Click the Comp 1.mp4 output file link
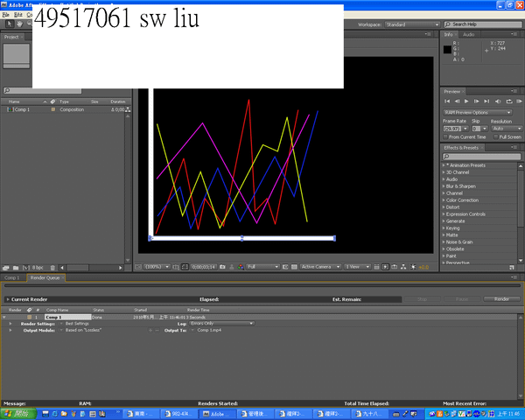This screenshot has width=525, height=420. click(x=209, y=330)
